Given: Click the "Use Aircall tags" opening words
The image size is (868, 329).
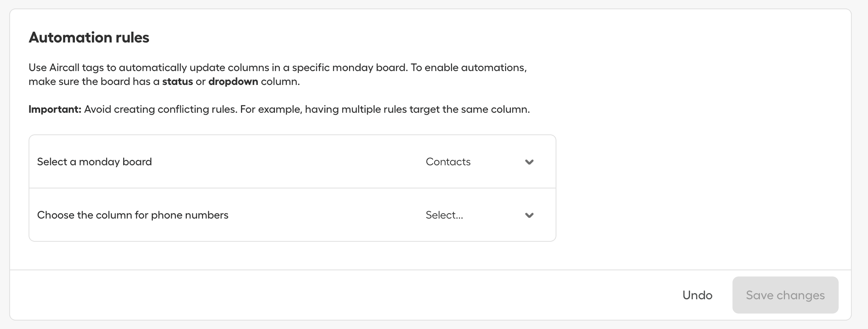Looking at the screenshot, I should [66, 68].
